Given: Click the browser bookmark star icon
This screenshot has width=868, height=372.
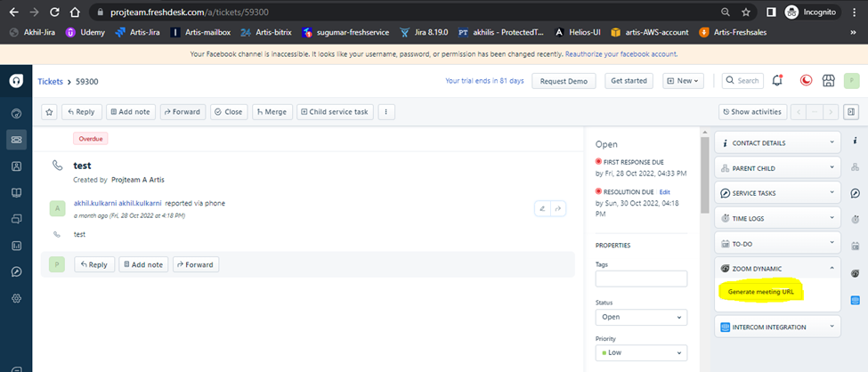Looking at the screenshot, I should [x=746, y=12].
